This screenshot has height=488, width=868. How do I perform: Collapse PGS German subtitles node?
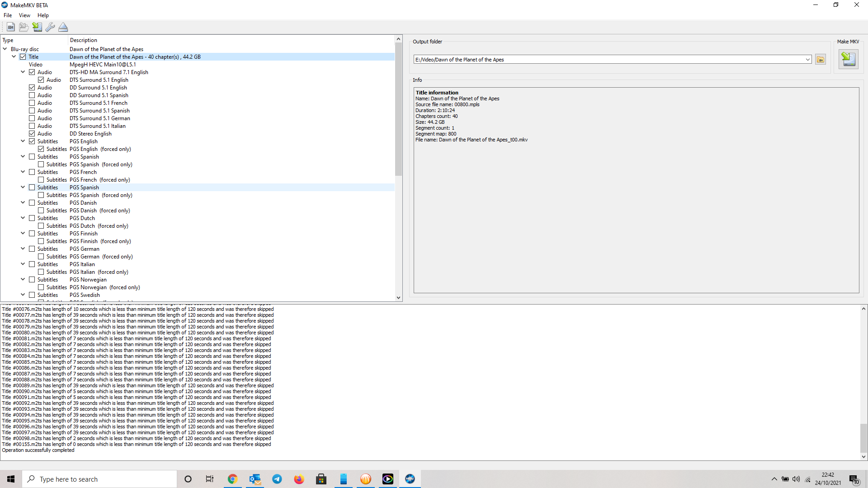point(23,249)
